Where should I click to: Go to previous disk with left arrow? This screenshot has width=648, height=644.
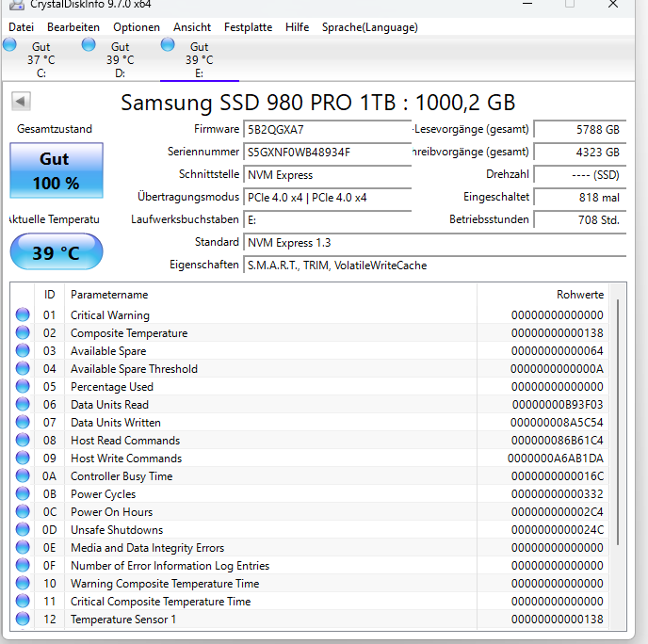click(x=21, y=101)
